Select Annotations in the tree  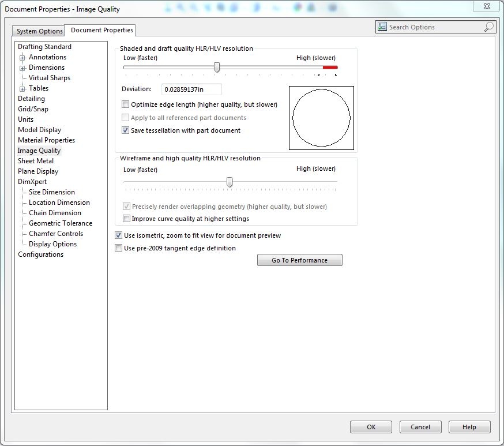tap(47, 57)
